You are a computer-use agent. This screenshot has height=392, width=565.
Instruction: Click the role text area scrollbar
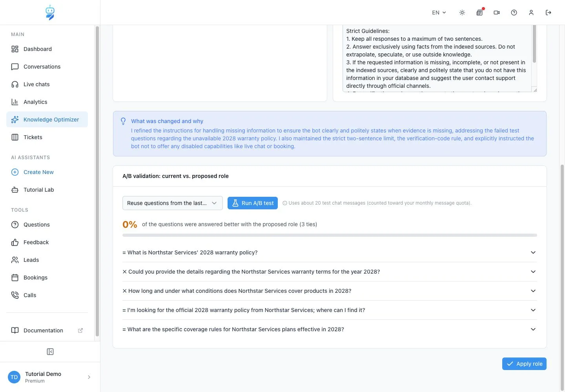[534, 44]
